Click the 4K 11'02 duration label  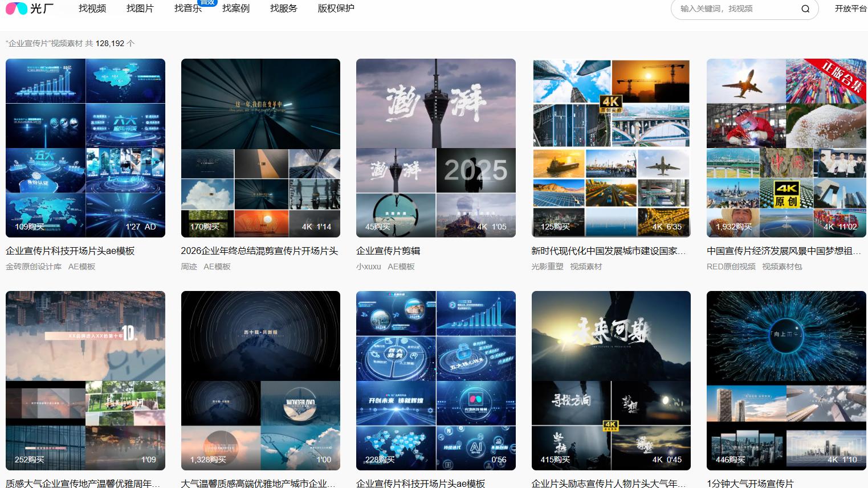(x=840, y=227)
